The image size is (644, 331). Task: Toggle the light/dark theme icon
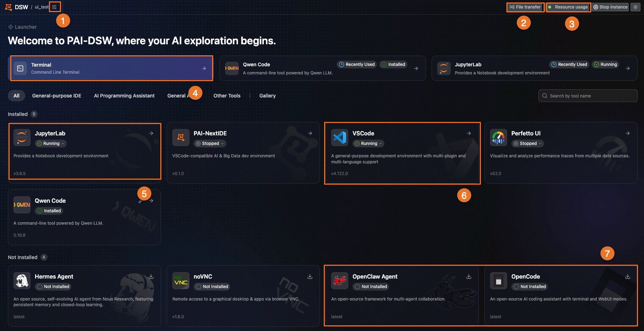[x=635, y=7]
